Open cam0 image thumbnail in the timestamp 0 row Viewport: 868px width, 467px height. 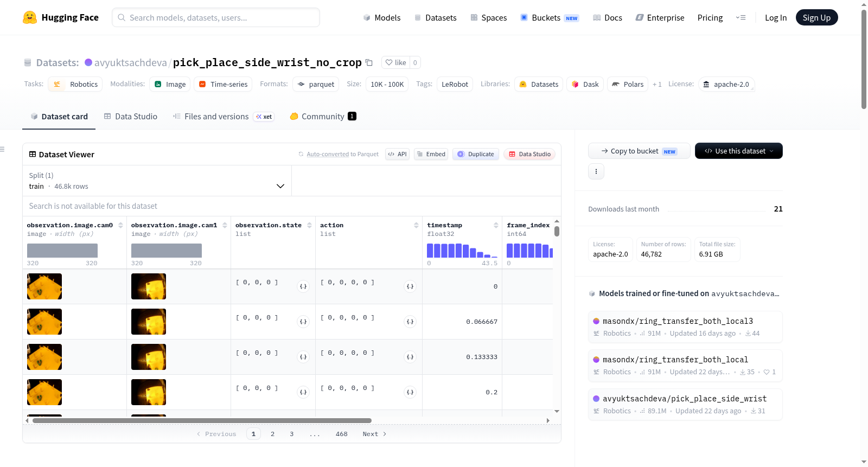tap(44, 286)
